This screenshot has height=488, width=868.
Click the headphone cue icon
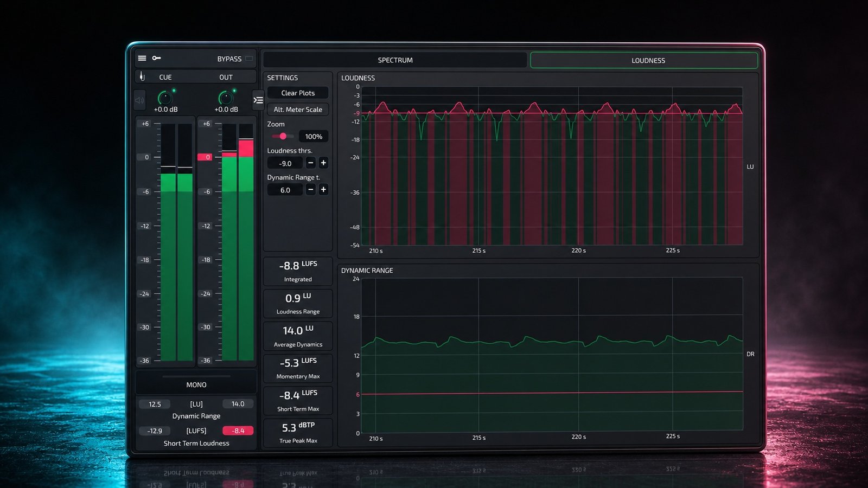point(142,76)
